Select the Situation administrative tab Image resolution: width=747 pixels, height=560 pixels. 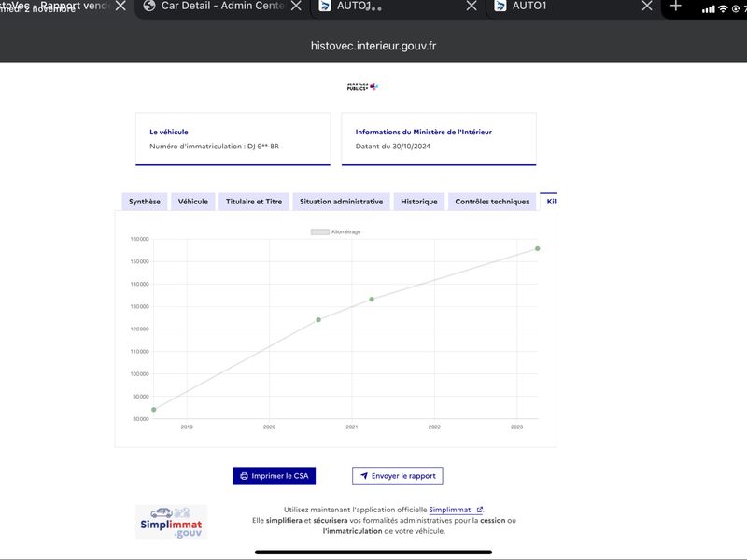[341, 202]
